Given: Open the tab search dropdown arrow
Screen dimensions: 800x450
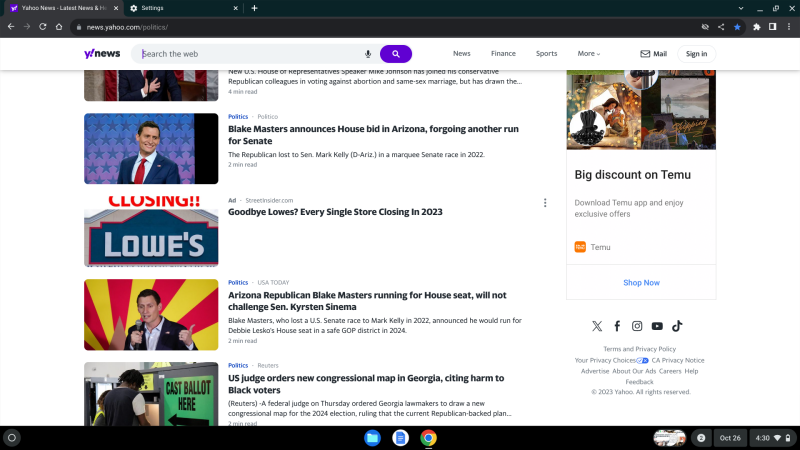Looking at the screenshot, I should tap(741, 8).
